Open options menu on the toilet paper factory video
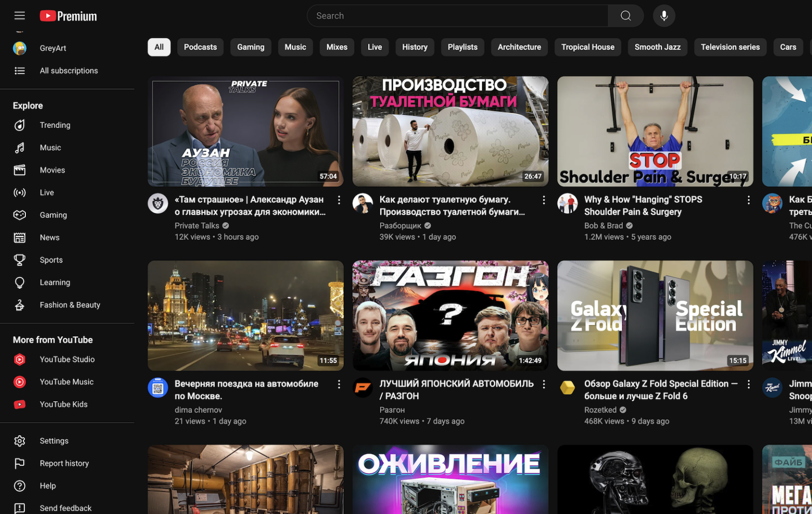Screen dimensions: 812x514 [x=543, y=200]
